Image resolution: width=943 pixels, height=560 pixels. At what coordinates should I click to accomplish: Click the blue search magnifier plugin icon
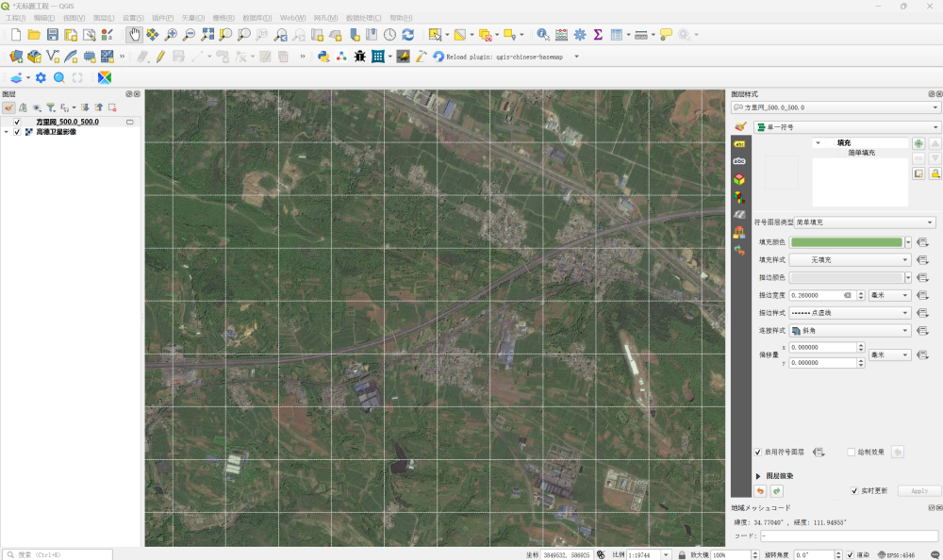(58, 77)
